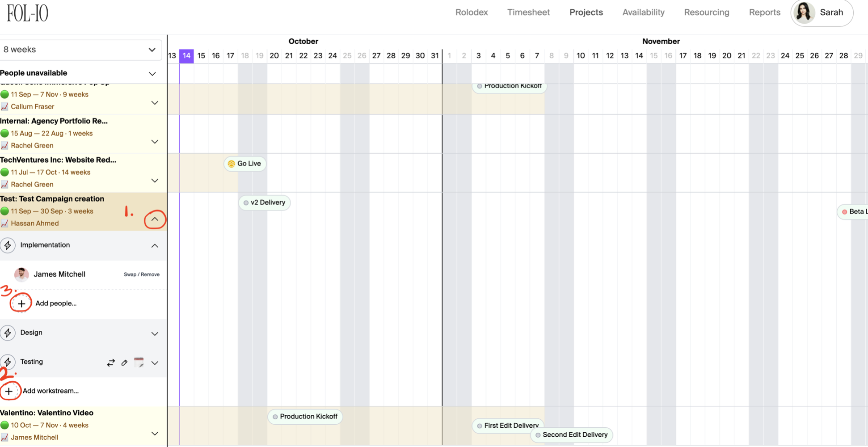Viewport: 868px width, 447px height.
Task: Open the 8 weeks range dropdown
Action: tap(80, 50)
